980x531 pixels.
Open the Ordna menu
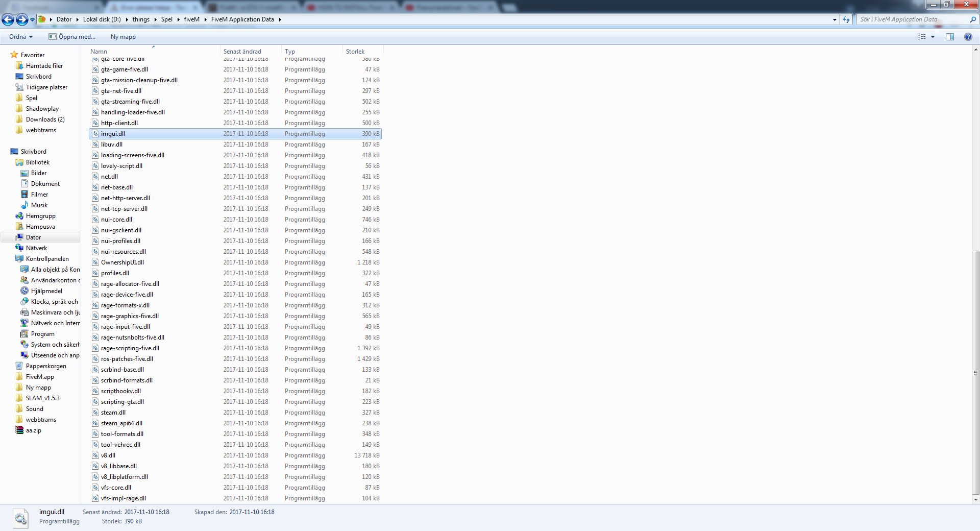(21, 37)
